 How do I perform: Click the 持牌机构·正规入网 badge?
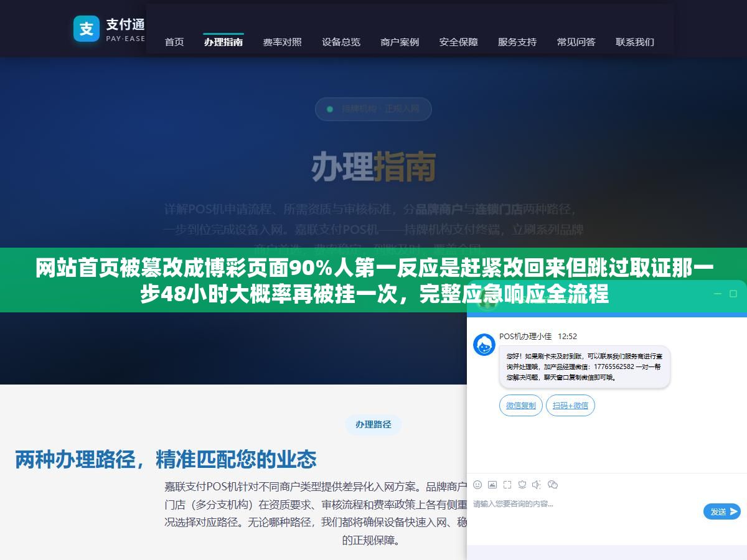click(x=374, y=109)
